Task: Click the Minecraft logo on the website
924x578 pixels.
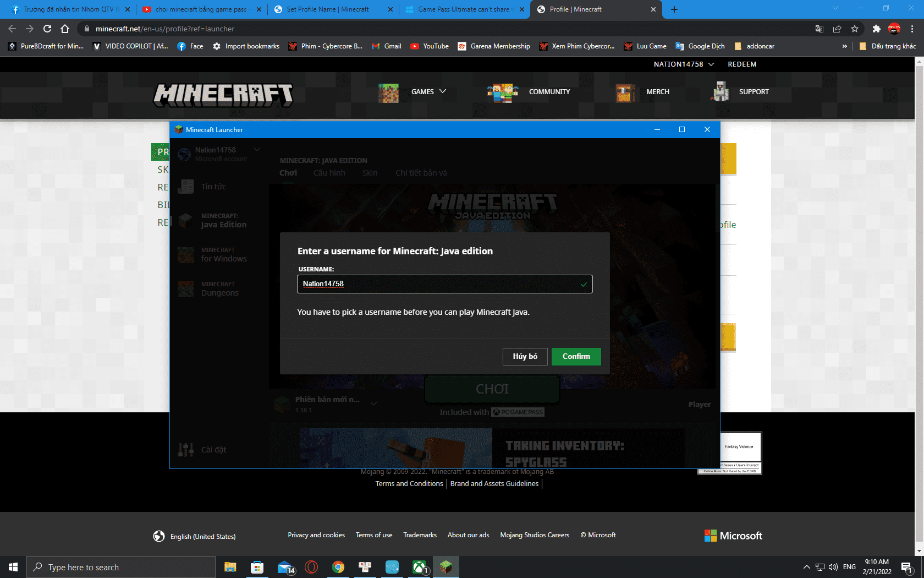Action: 223,94
